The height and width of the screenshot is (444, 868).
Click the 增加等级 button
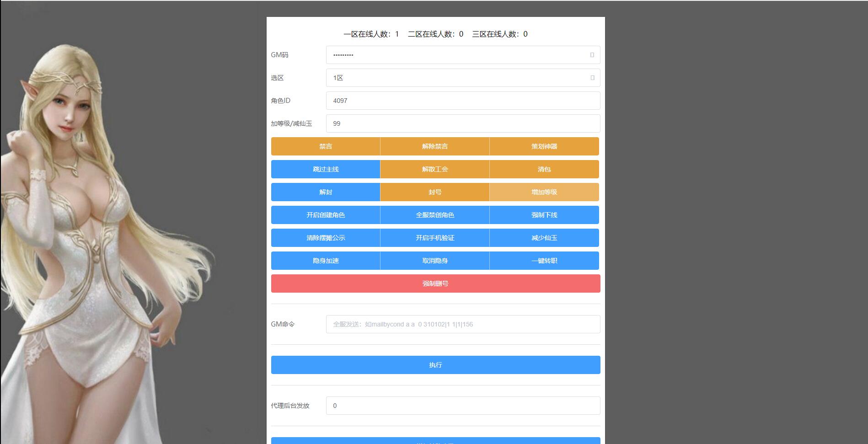[544, 192]
